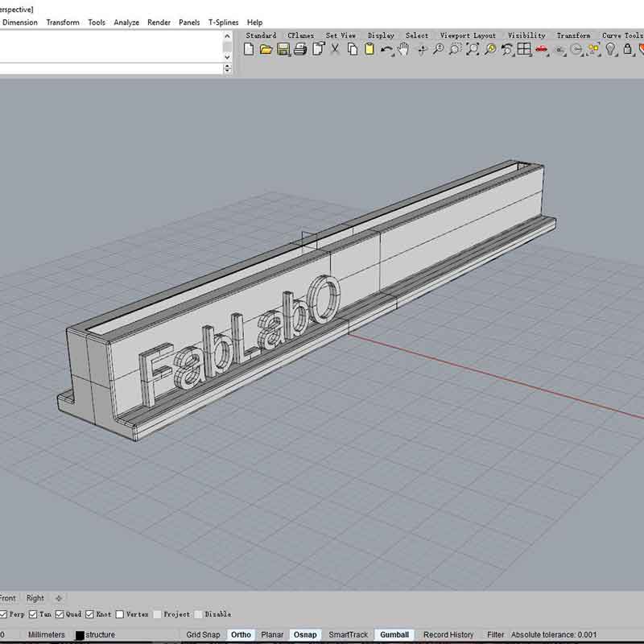644x644 pixels.
Task: Open the Panels menu
Action: click(189, 23)
